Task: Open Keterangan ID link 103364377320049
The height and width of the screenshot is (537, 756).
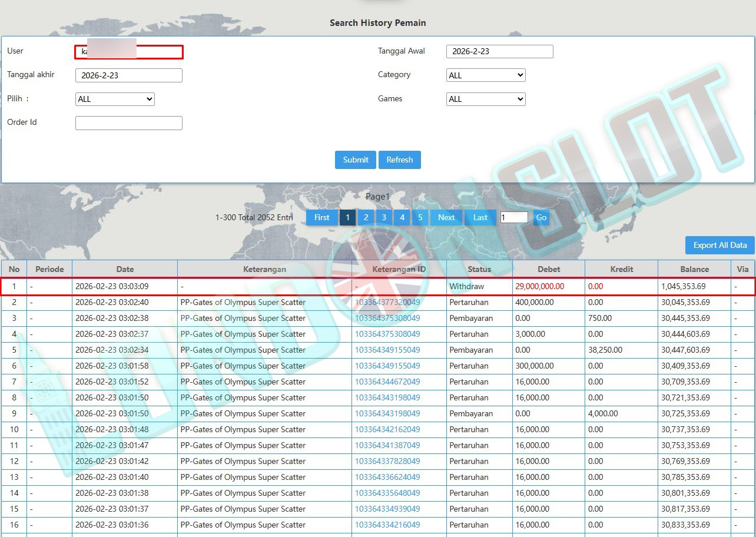Action: pos(387,302)
